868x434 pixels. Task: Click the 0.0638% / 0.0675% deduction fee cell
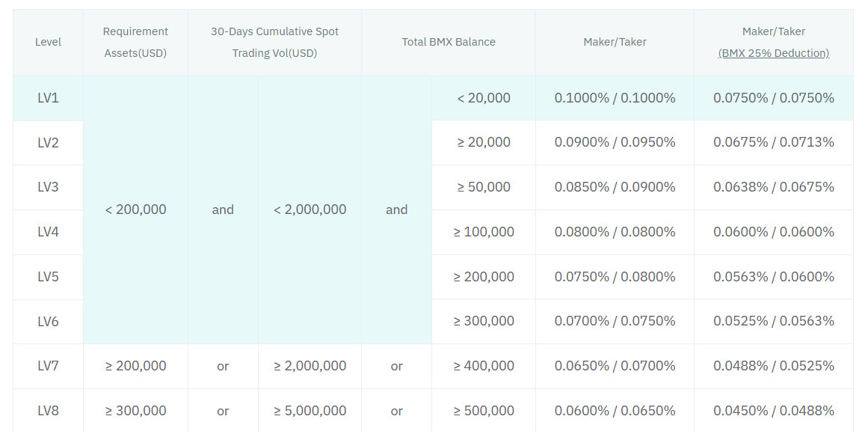773,187
